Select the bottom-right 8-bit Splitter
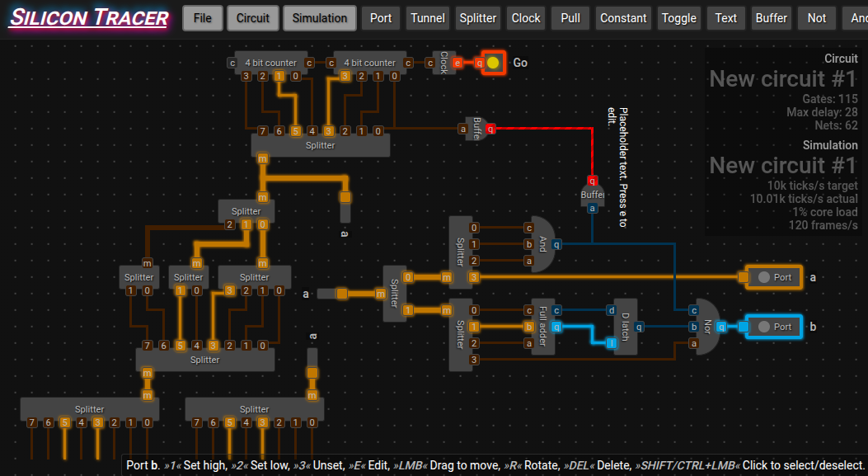 click(x=255, y=409)
